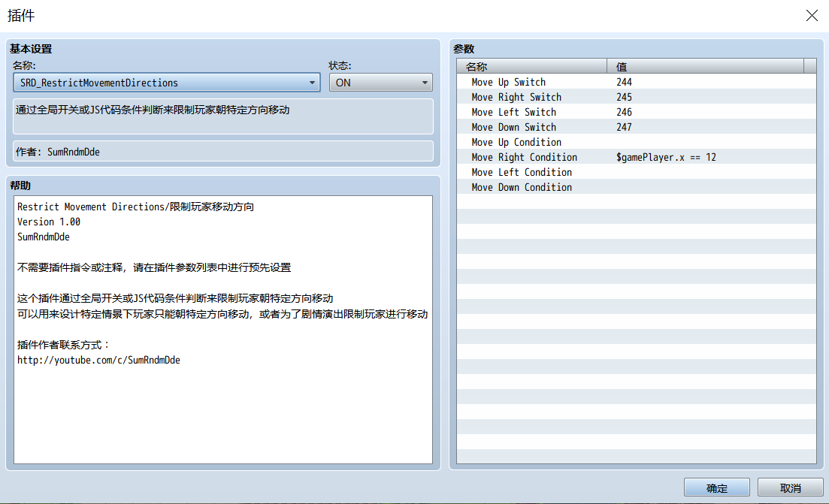The width and height of the screenshot is (829, 504).
Task: Click the 值 column header in parameters
Action: (x=705, y=67)
